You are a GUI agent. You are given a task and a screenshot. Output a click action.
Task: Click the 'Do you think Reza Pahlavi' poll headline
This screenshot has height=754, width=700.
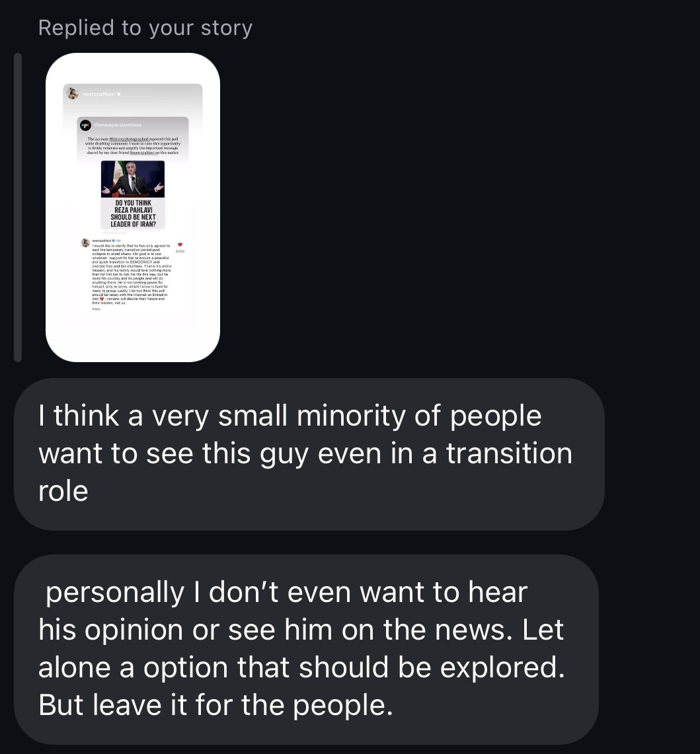click(x=134, y=213)
